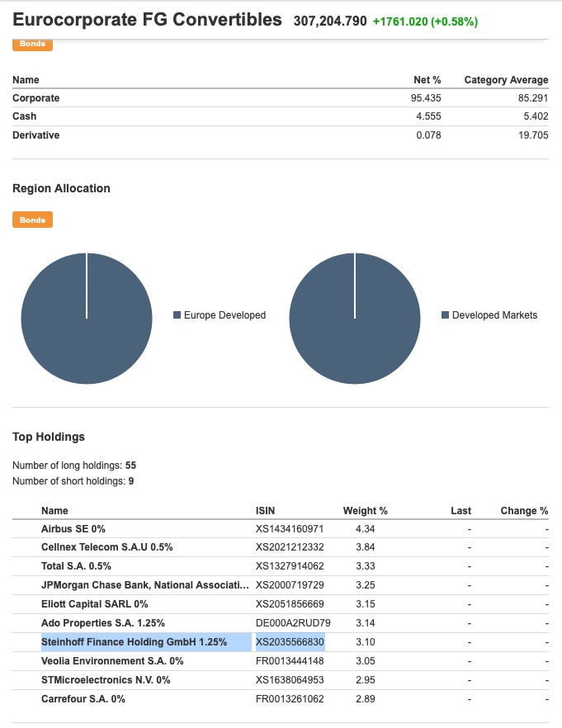
Task: Open Veolia Environnement S.A. 0% holding
Action: [112, 661]
